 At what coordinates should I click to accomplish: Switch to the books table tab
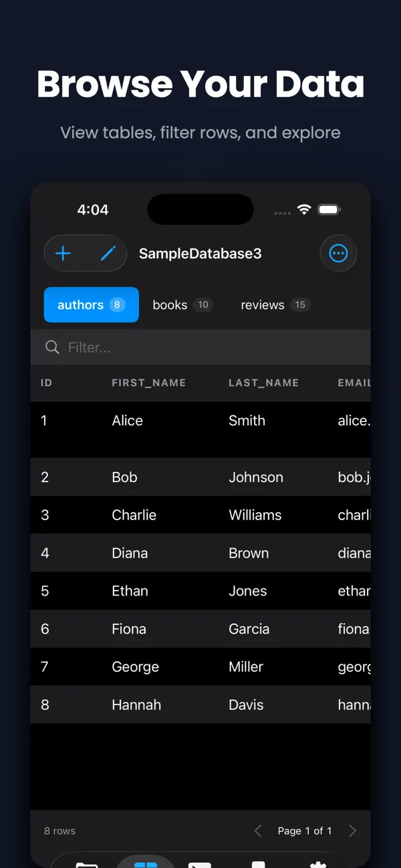pos(182,304)
